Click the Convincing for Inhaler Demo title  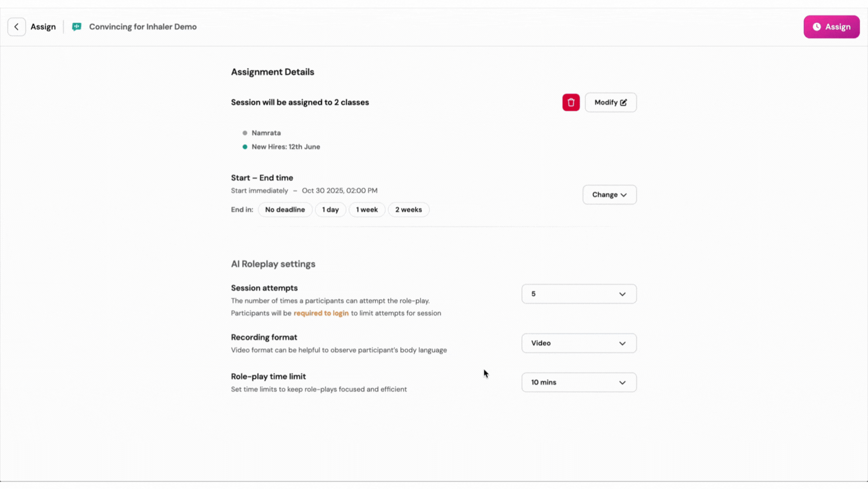click(143, 27)
